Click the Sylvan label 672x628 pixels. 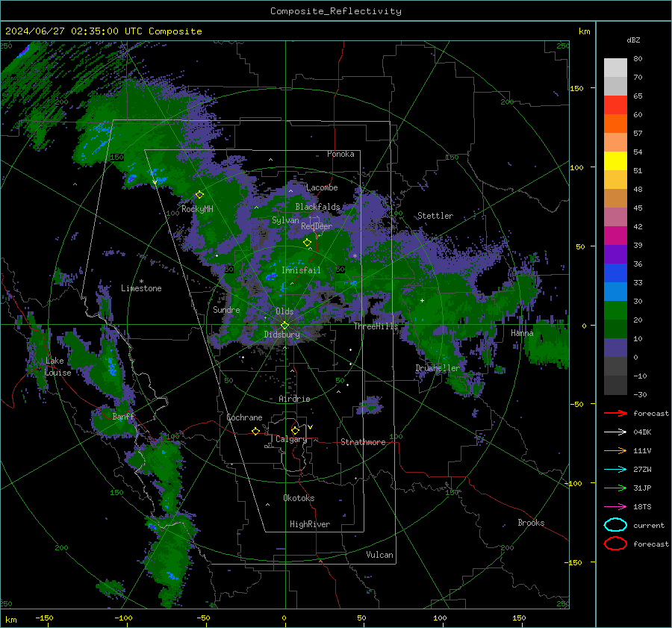[285, 220]
